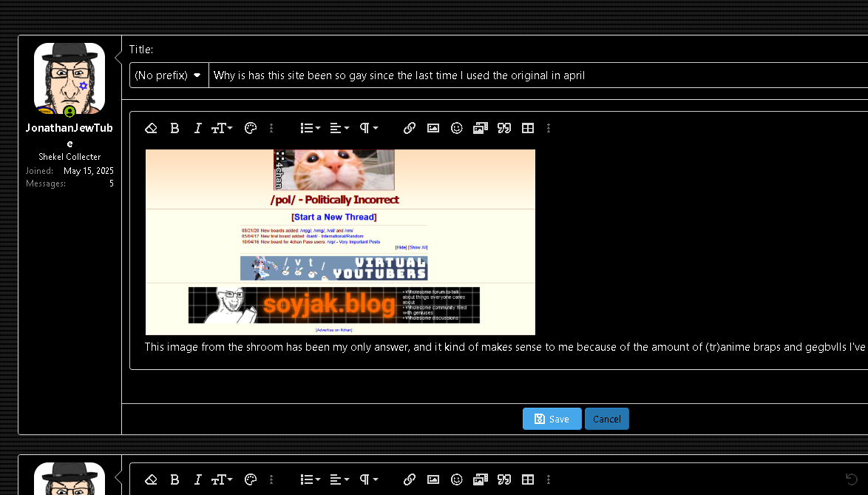Insert link using bottom editor toolbar
The height and width of the screenshot is (495, 868).
(409, 479)
